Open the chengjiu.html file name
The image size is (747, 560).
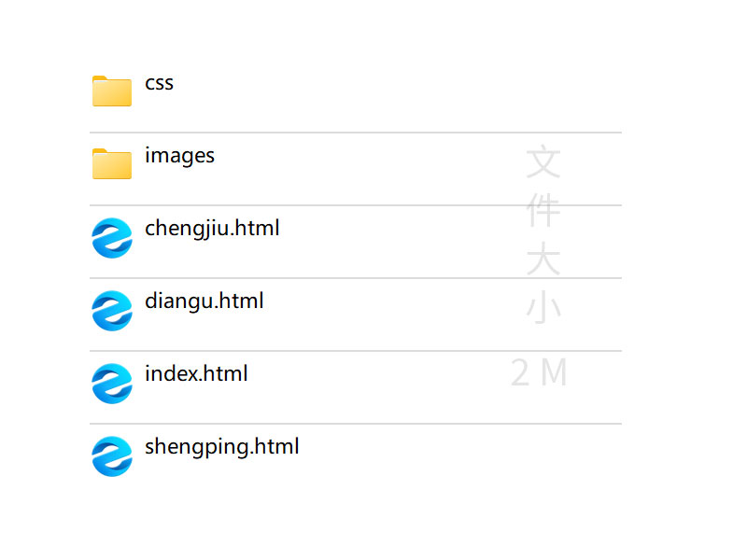(212, 229)
